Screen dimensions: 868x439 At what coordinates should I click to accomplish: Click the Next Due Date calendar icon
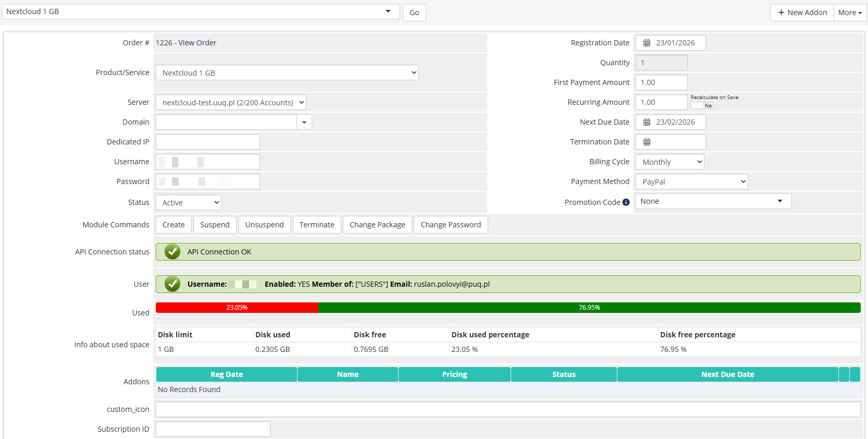point(647,122)
